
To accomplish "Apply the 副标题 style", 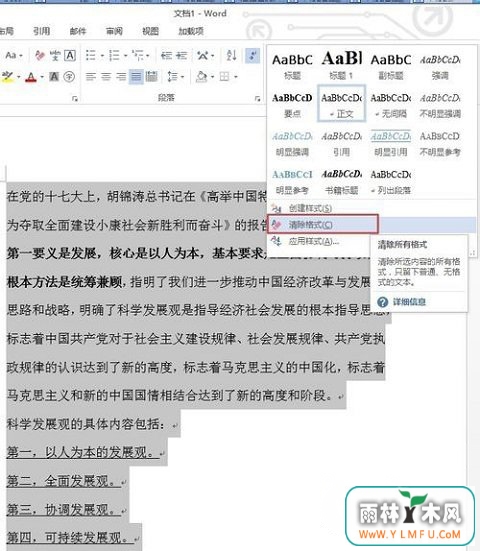I will pos(391,66).
